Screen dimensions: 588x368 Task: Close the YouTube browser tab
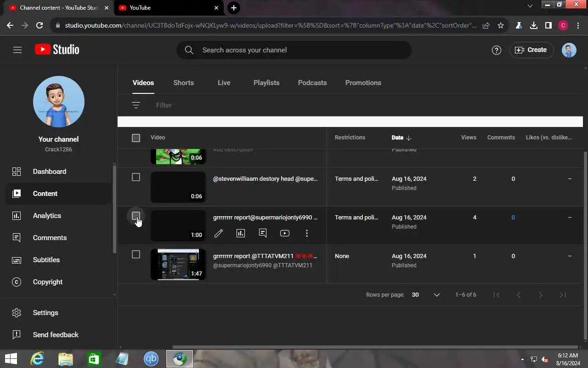point(216,8)
